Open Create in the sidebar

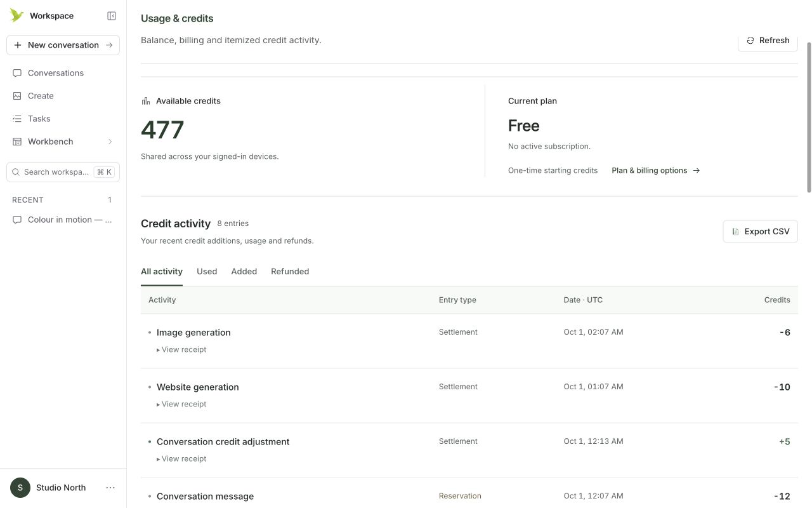pos(63,96)
